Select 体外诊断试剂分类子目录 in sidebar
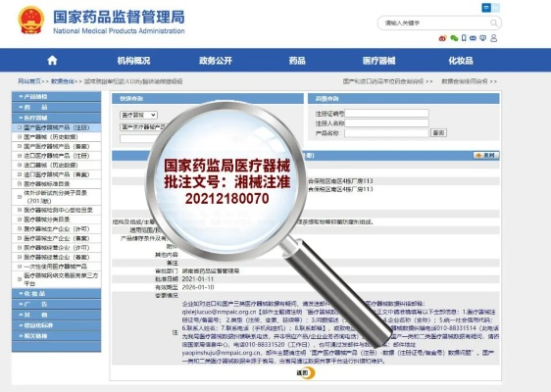 (56, 197)
